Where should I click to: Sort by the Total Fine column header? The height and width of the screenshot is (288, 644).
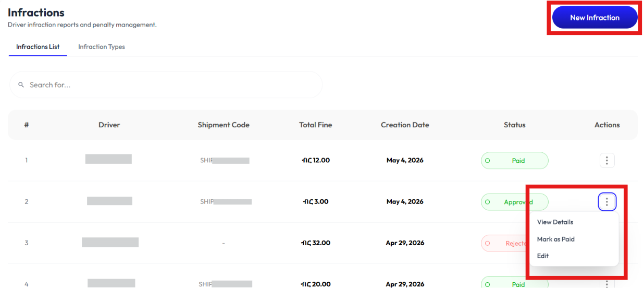pyautogui.click(x=316, y=125)
